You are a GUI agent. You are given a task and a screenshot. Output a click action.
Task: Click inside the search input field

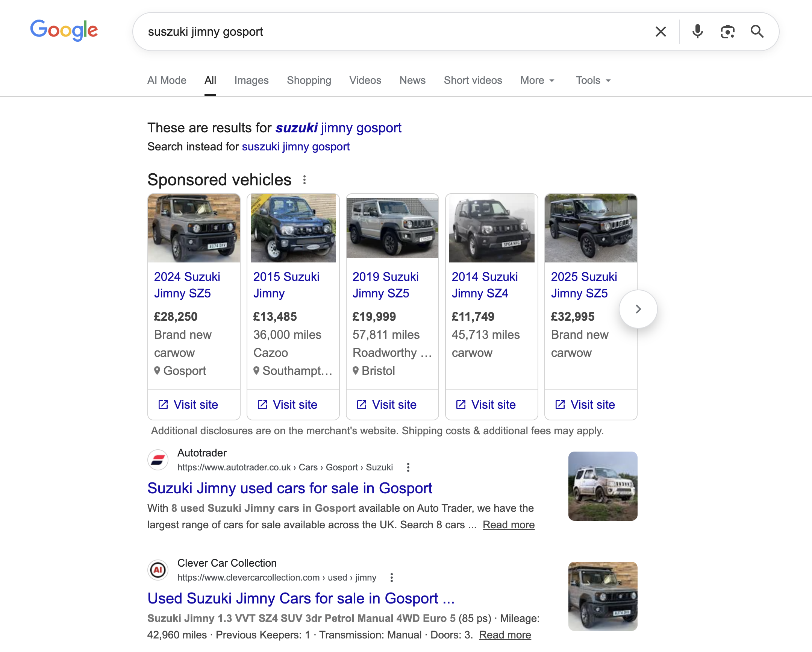(377, 32)
